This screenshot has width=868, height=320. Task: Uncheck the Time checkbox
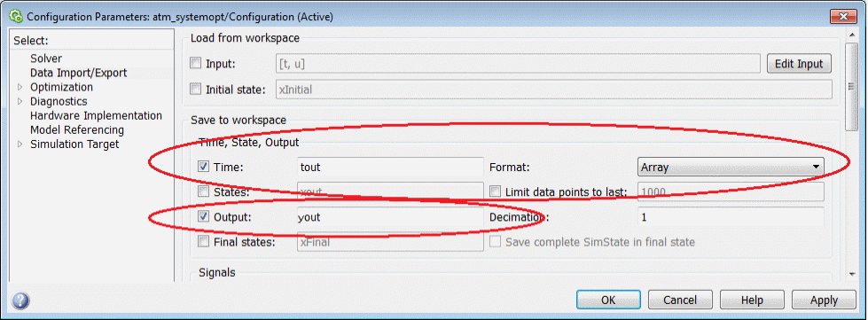[x=203, y=166]
